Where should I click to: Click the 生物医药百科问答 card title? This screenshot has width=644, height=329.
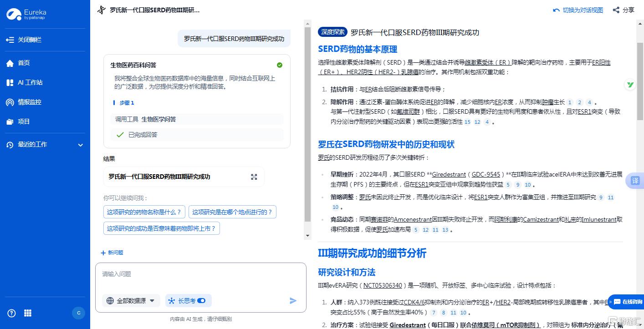pos(133,65)
